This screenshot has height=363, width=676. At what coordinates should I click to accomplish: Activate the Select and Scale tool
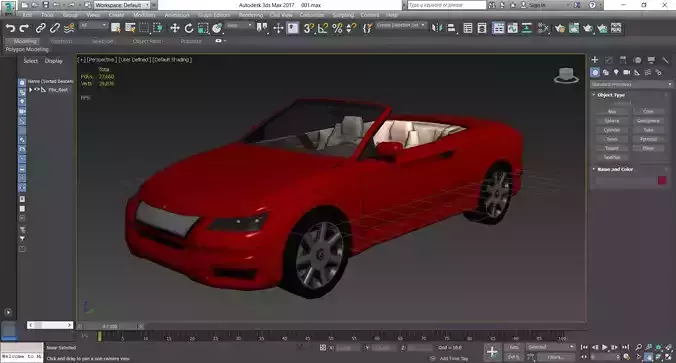[203, 28]
